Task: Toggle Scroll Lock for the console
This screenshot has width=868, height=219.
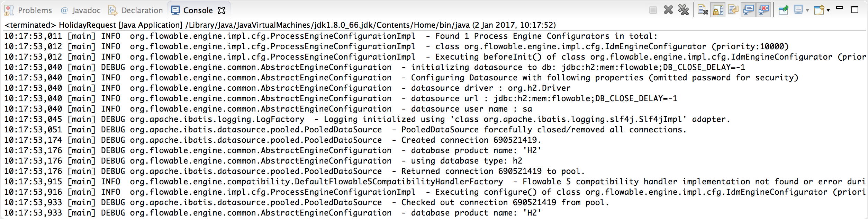Action: [x=717, y=9]
